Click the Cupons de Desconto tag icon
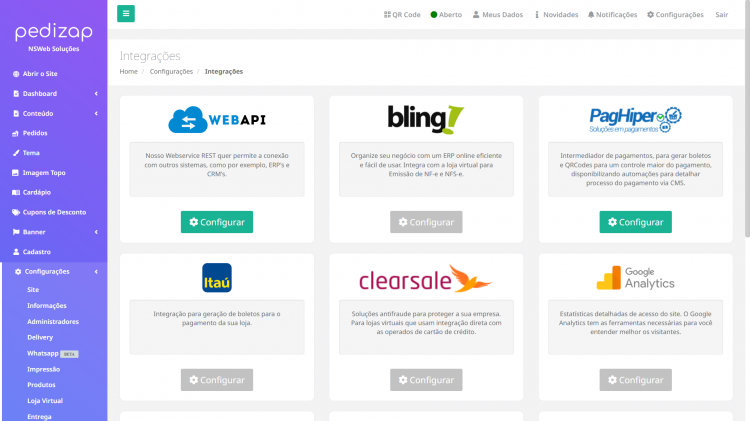Viewport: 750px width, 421px height. pos(16,212)
